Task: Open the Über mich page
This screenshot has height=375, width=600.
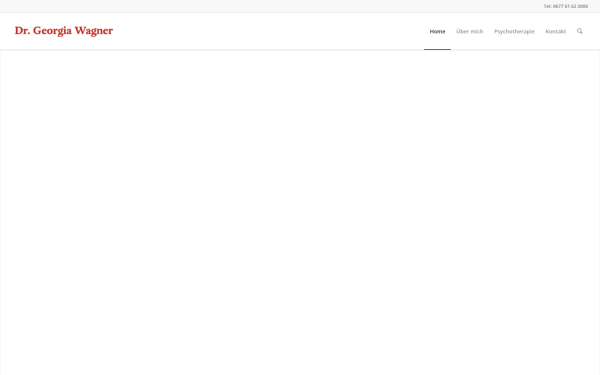Action: pyautogui.click(x=470, y=31)
